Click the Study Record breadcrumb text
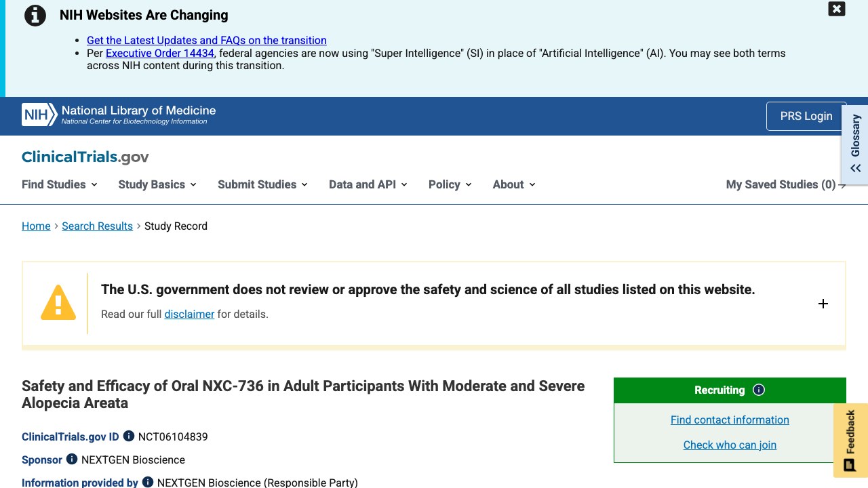868x488 pixels. (x=176, y=226)
